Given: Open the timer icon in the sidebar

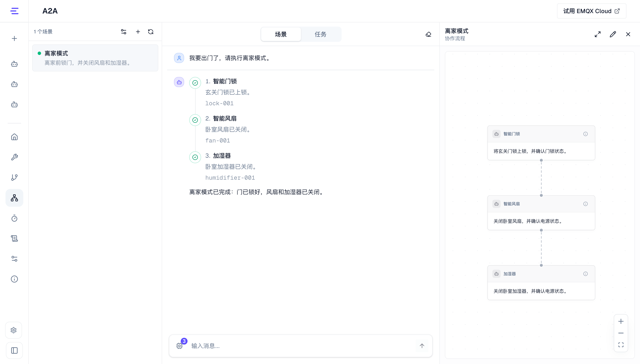Looking at the screenshot, I should (14, 218).
